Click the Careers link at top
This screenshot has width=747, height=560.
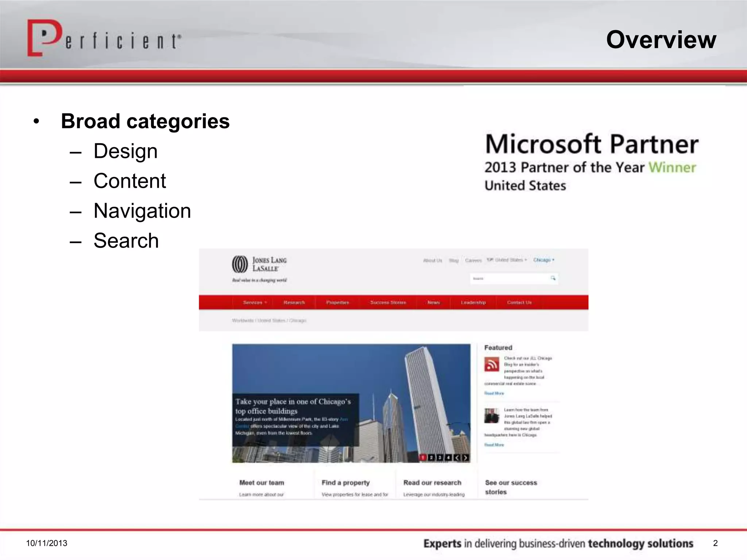[x=473, y=260]
